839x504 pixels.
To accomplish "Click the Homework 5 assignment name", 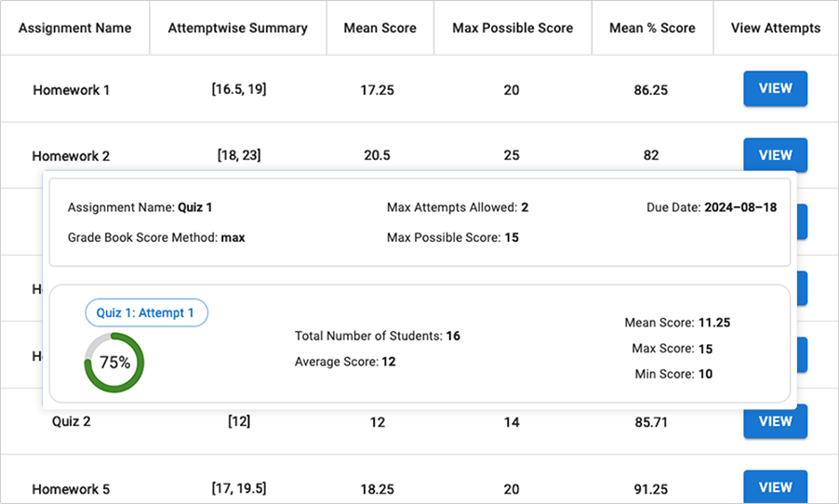I will [x=71, y=489].
